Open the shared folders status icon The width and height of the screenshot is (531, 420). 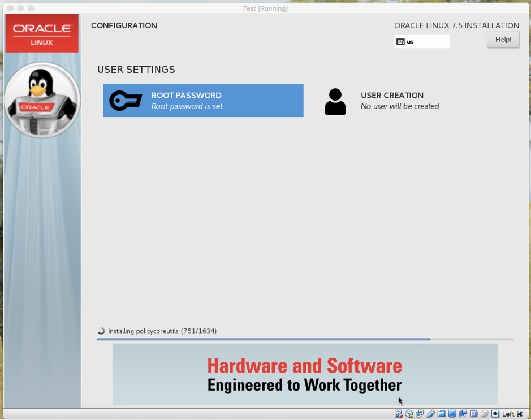pos(441,413)
